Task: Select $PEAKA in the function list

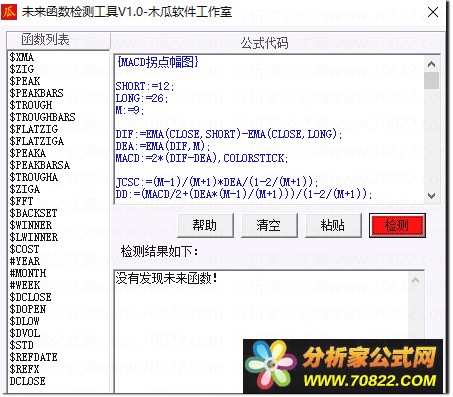Action: pyautogui.click(x=28, y=153)
